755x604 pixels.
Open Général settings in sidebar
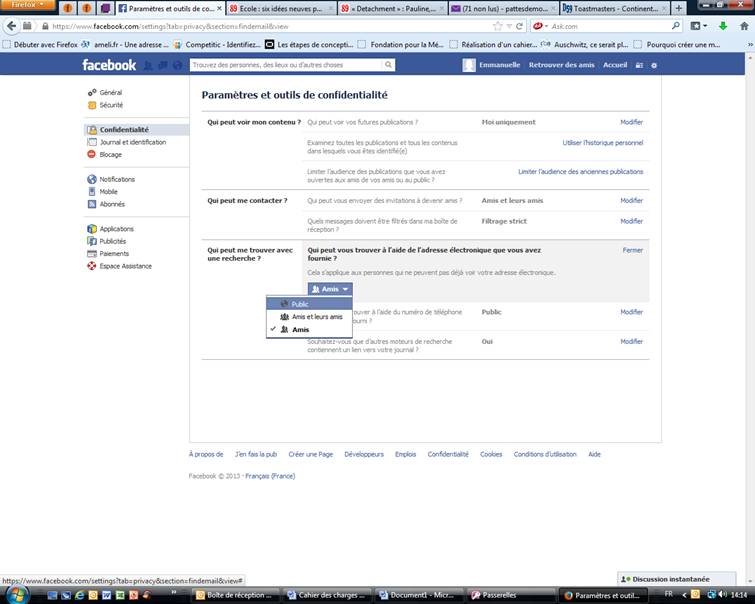[111, 92]
